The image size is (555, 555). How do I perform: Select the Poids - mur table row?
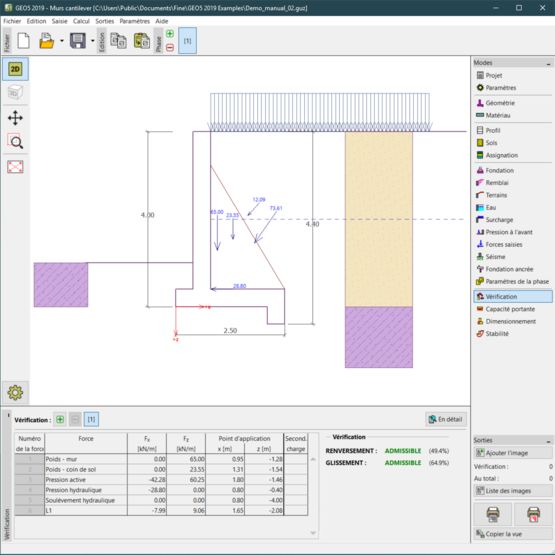161,459
